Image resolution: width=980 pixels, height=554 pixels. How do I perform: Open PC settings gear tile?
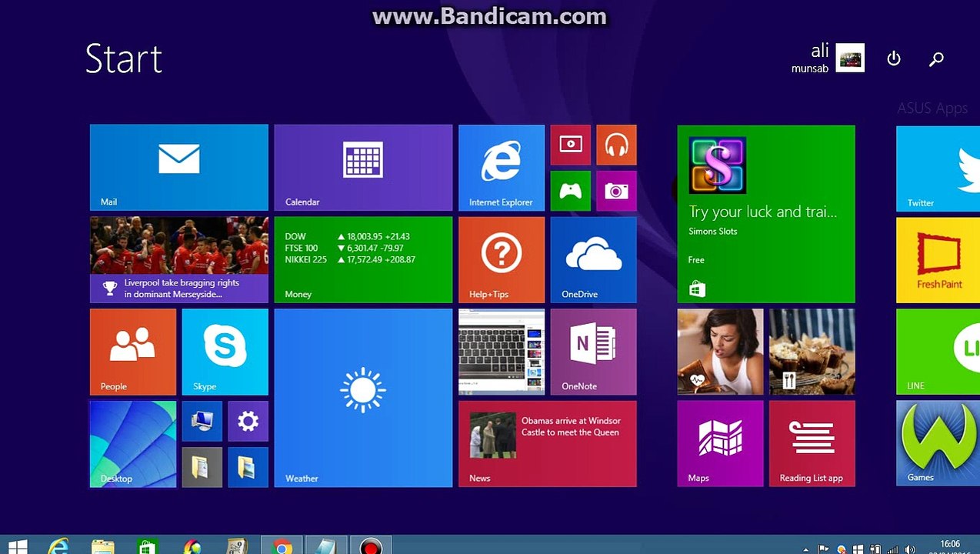click(248, 421)
